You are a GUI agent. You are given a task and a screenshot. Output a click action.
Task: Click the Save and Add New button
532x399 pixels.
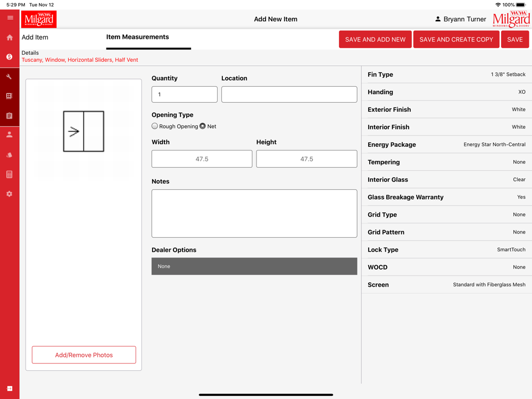tap(375, 39)
